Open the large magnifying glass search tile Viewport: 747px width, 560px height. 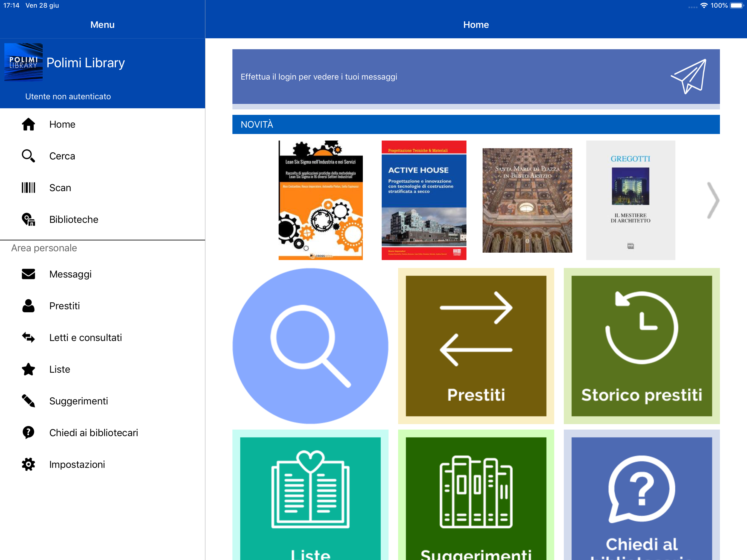[x=310, y=346]
